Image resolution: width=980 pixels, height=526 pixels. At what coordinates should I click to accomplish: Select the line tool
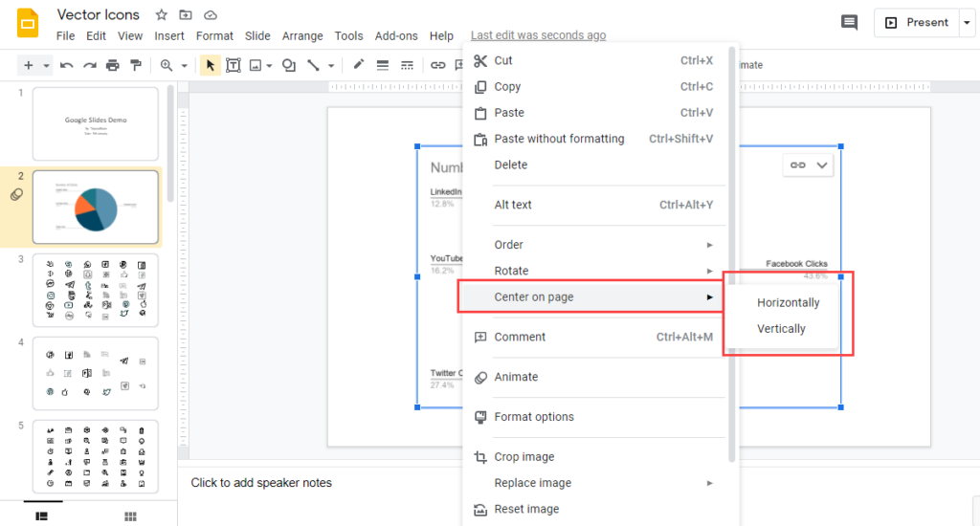click(x=313, y=65)
